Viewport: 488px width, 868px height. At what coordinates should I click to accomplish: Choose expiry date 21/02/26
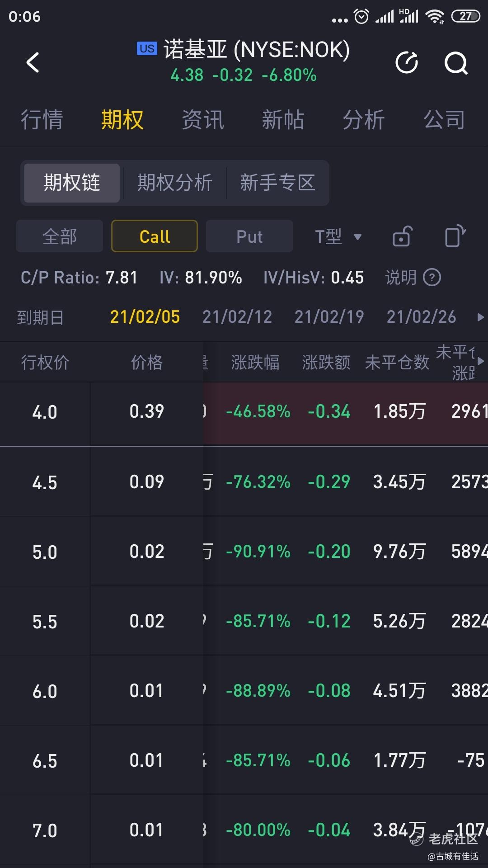click(x=422, y=316)
